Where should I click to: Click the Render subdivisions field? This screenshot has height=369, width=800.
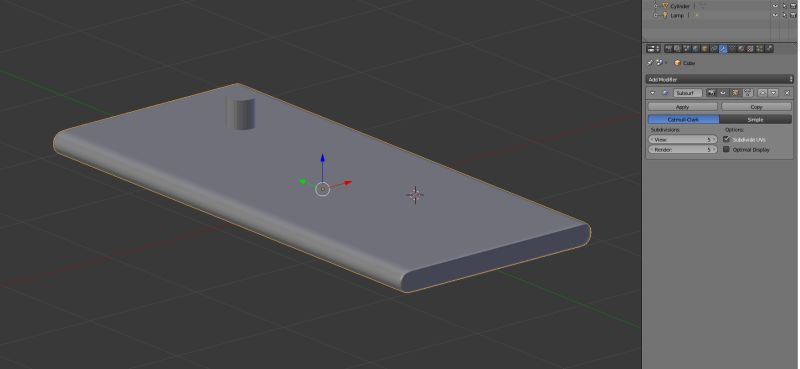click(x=683, y=150)
